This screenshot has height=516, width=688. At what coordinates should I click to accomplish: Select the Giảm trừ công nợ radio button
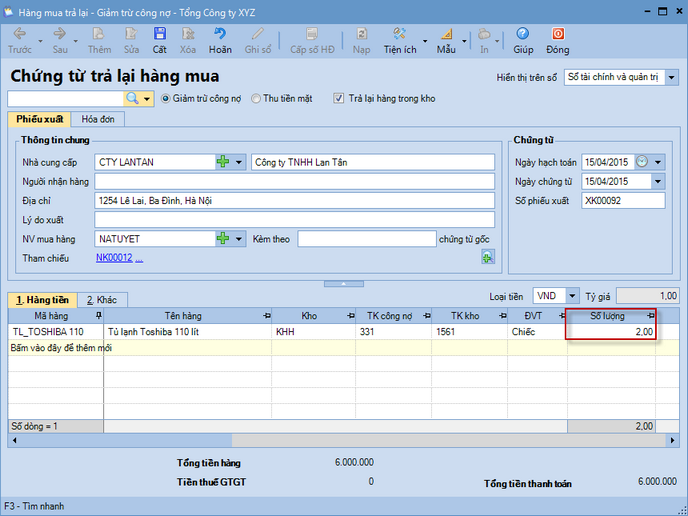165,99
